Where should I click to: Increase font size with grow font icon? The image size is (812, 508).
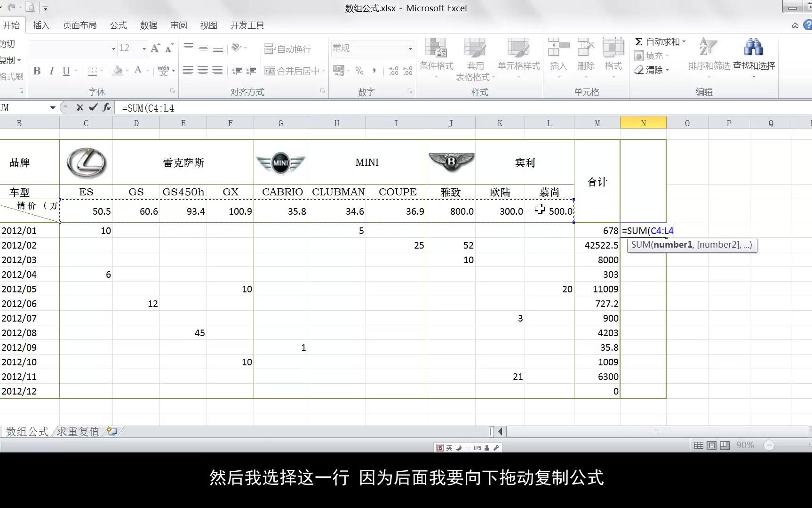coord(155,48)
